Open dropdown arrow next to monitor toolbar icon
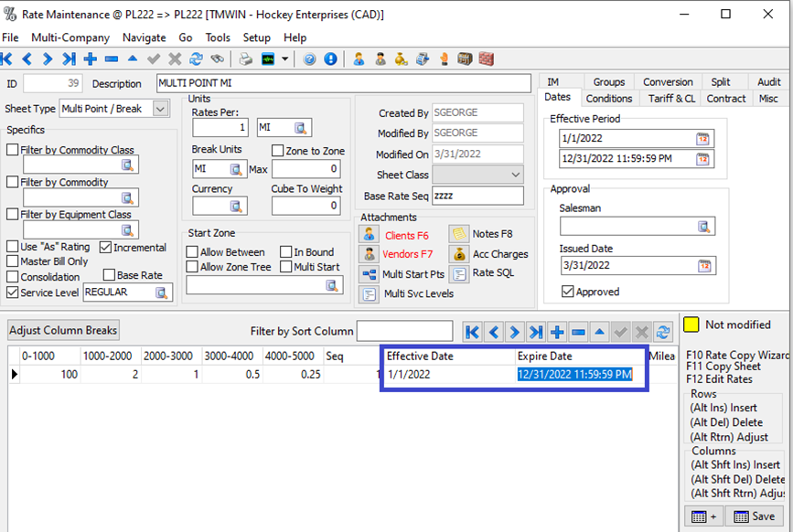The image size is (793, 532). coord(285,59)
